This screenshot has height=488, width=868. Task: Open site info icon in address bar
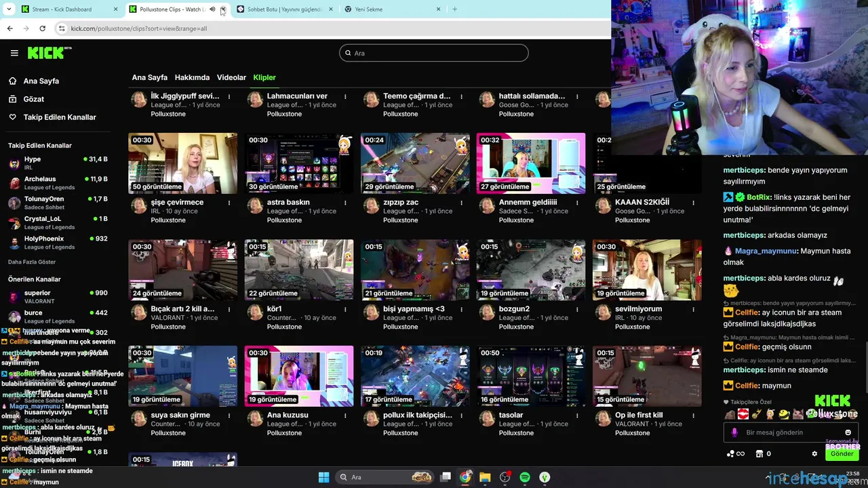click(x=62, y=28)
